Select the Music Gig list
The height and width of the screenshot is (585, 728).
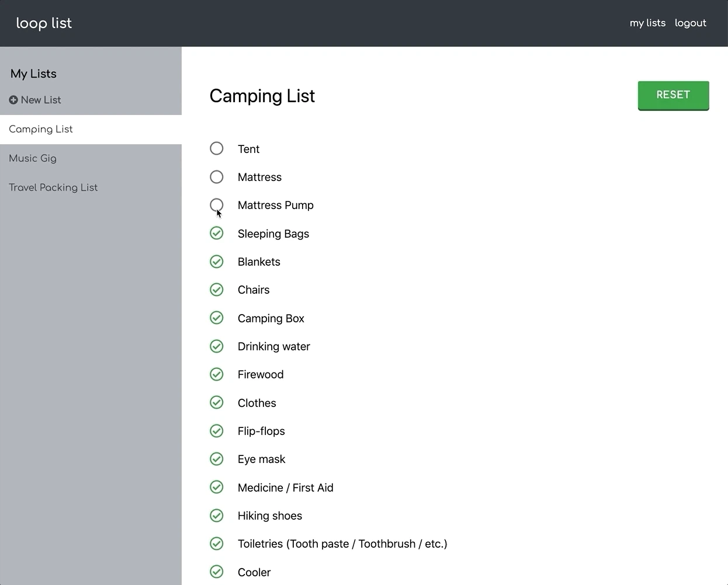33,158
